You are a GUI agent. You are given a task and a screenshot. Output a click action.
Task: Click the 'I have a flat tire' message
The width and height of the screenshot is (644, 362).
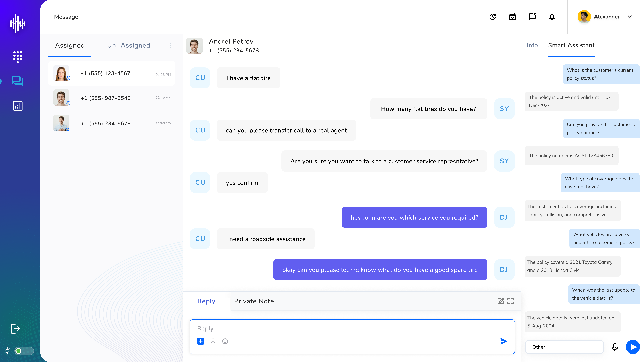tap(249, 78)
